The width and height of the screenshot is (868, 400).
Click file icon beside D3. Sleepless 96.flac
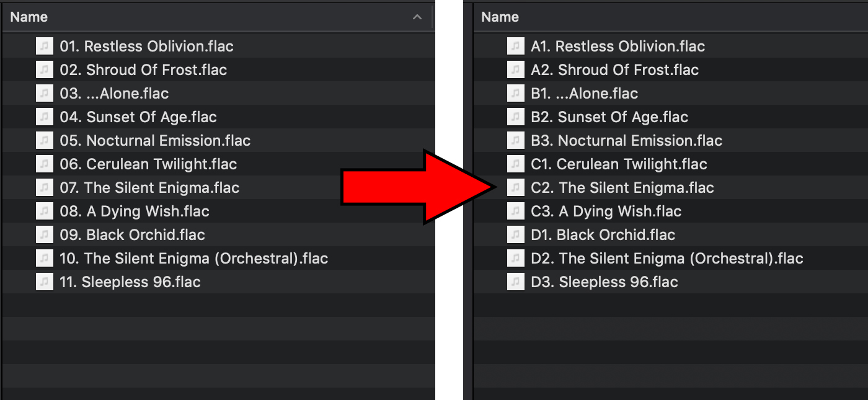(x=515, y=282)
